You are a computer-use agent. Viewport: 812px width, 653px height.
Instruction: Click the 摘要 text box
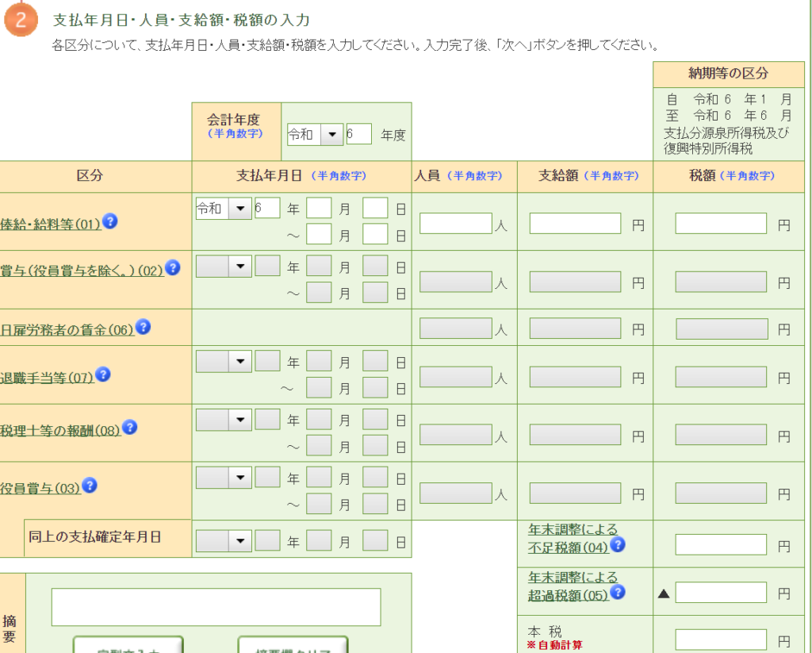pyautogui.click(x=216, y=607)
